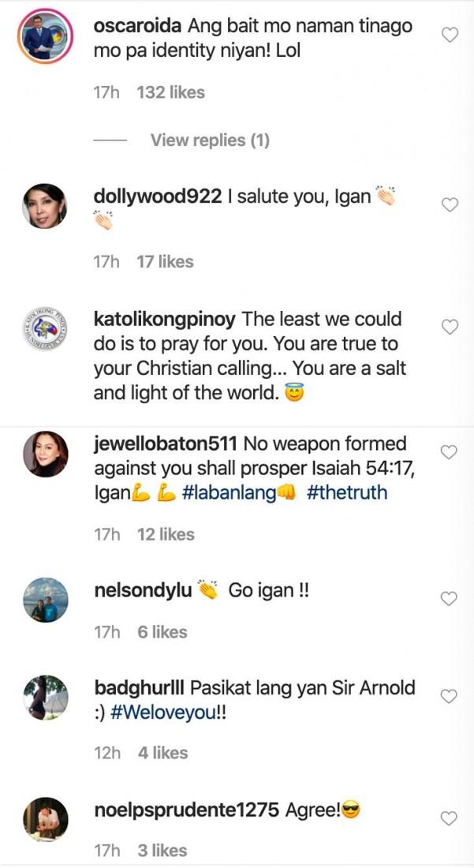
Task: Open dollywood922's avatar
Action: pyautogui.click(x=45, y=206)
